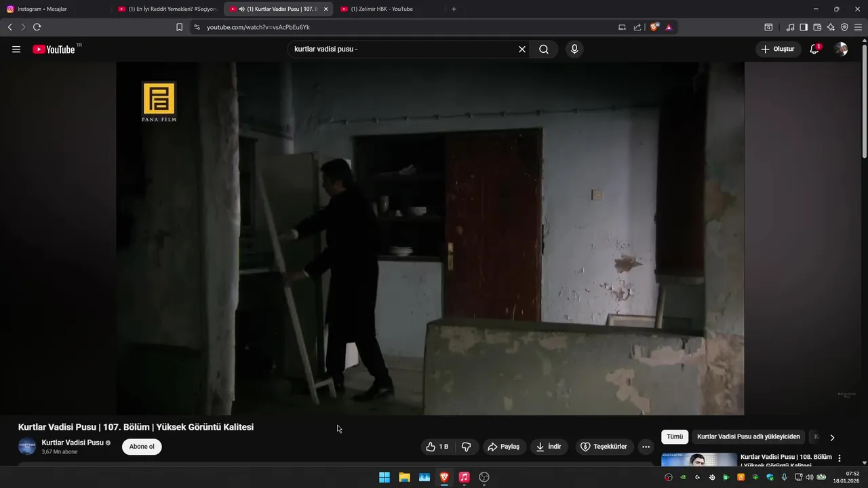Clear the search box with the X icon
Image resolution: width=868 pixels, height=488 pixels.
pos(522,49)
